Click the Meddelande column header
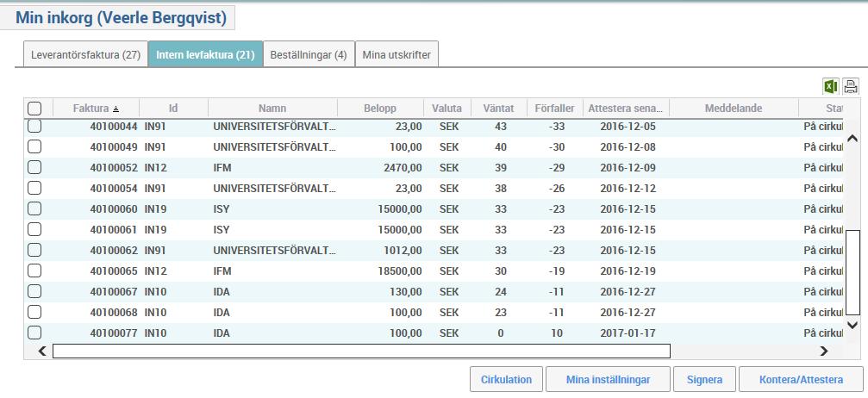The height and width of the screenshot is (398, 868). 734,108
